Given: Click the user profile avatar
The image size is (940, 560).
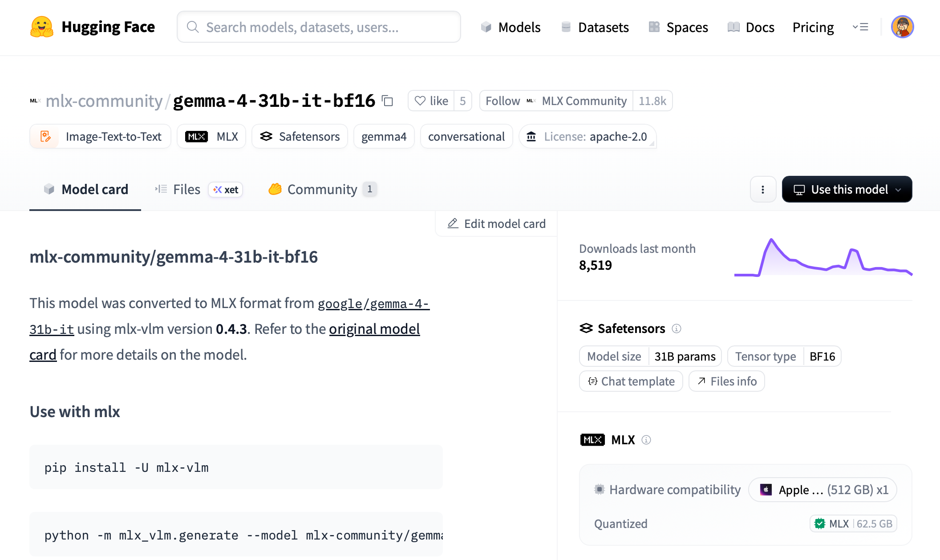Looking at the screenshot, I should (902, 27).
